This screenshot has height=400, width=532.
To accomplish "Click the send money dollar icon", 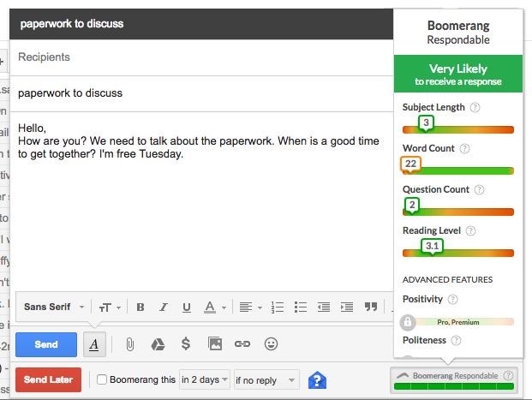I will point(186,343).
